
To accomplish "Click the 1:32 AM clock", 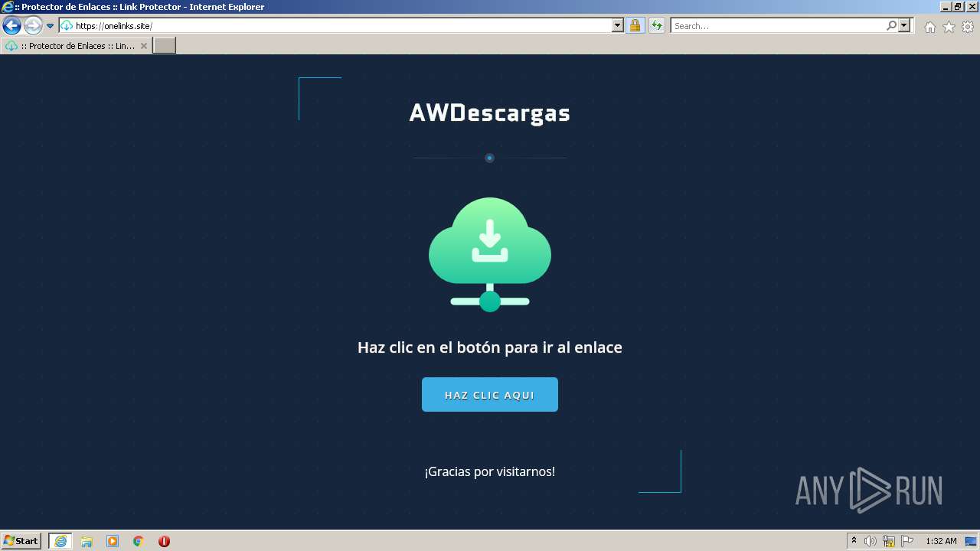I will [x=941, y=541].
